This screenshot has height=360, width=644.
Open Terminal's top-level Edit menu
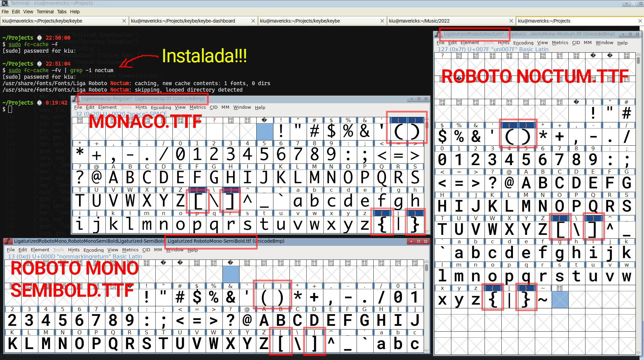pos(16,12)
